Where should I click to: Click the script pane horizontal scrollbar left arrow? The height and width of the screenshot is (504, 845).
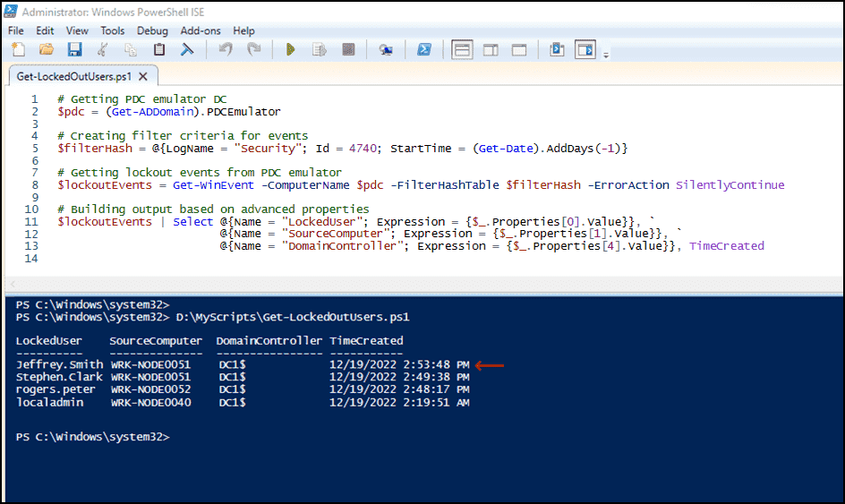click(13, 284)
